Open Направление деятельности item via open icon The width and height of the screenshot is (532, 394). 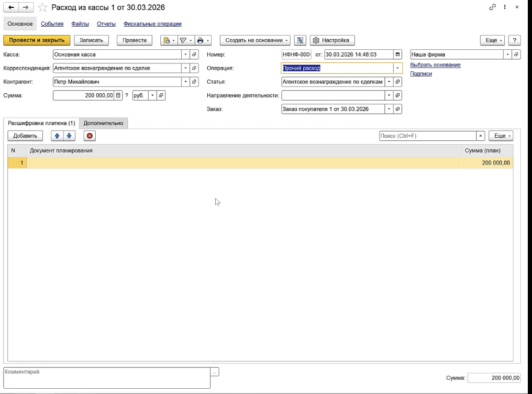[x=397, y=95]
